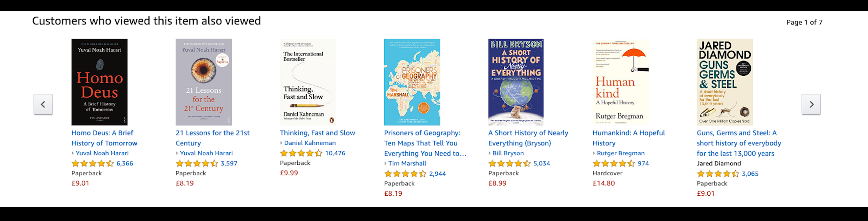The height and width of the screenshot is (221, 868).
Task: Show 10,476 reviews for Thinking, Fast and Slow
Action: point(335,153)
